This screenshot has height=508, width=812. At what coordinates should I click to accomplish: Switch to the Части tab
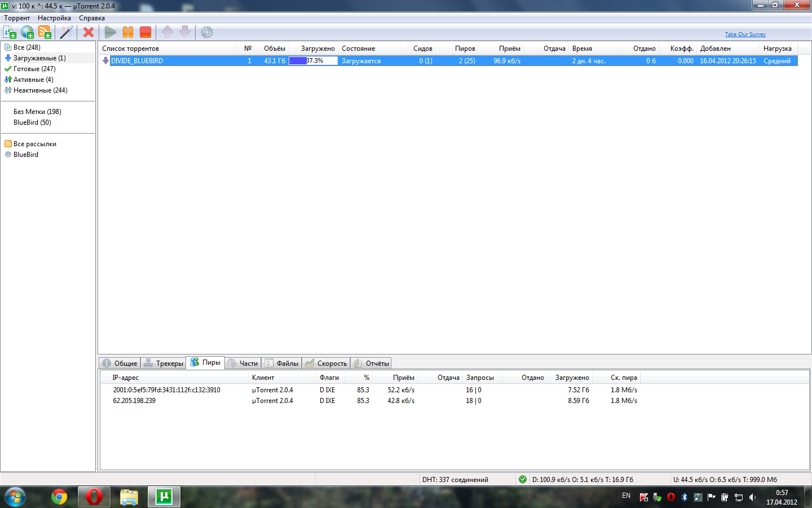[243, 363]
